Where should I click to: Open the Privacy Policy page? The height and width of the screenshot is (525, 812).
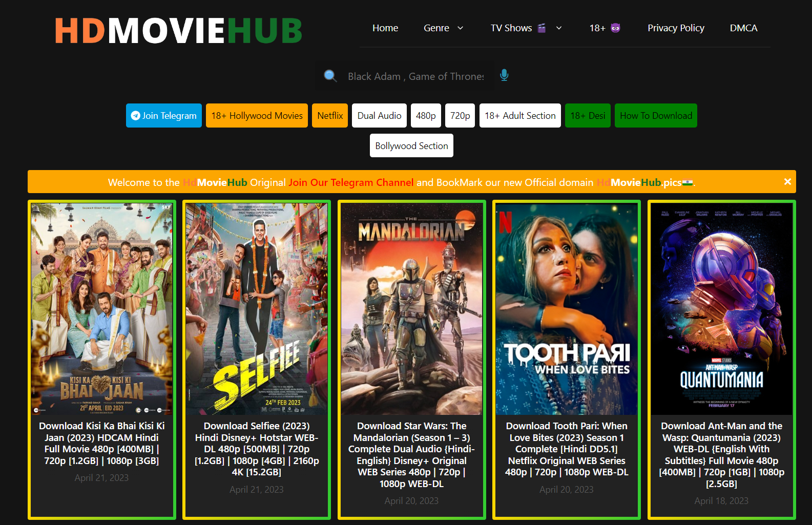coord(676,28)
